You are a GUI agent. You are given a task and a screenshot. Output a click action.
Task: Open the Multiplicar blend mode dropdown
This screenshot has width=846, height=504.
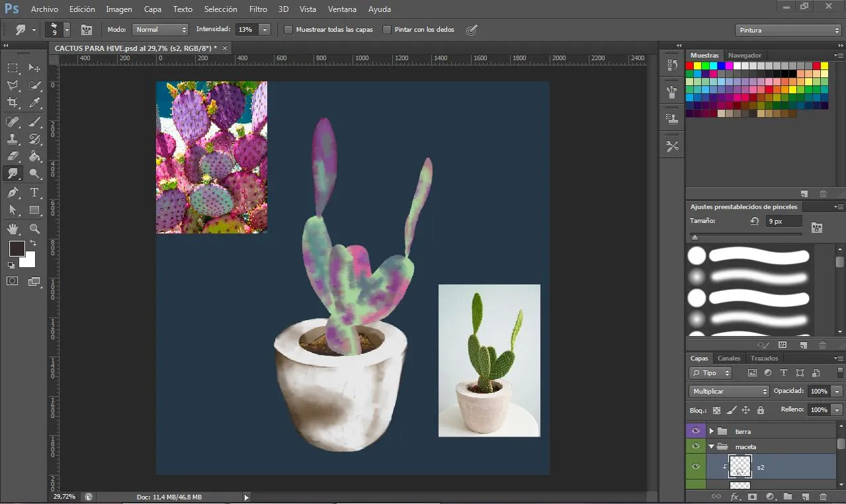pyautogui.click(x=729, y=392)
